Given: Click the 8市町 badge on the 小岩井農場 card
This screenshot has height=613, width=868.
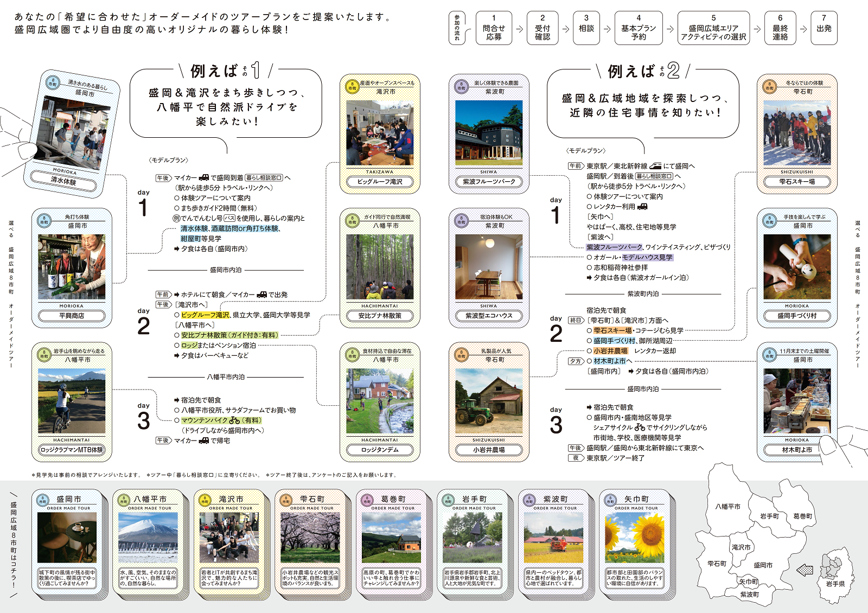Looking at the screenshot, I should [461, 354].
